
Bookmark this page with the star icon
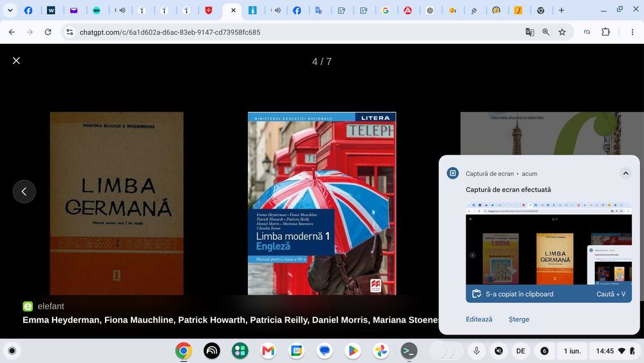(x=562, y=32)
